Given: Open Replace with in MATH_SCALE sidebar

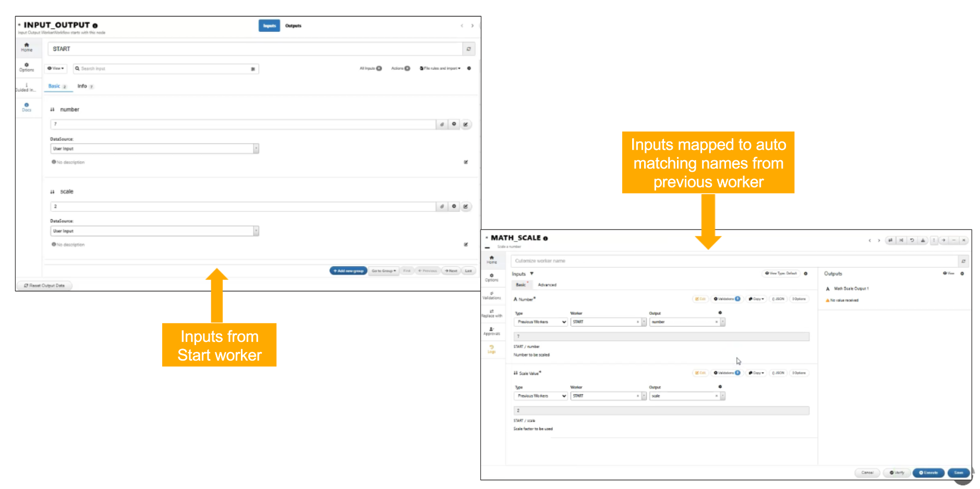Looking at the screenshot, I should [492, 314].
